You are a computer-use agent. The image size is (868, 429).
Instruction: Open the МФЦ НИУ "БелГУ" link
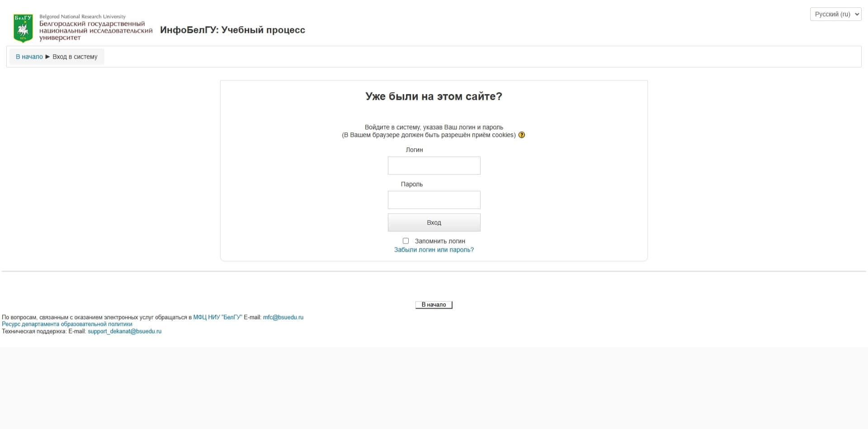click(217, 317)
